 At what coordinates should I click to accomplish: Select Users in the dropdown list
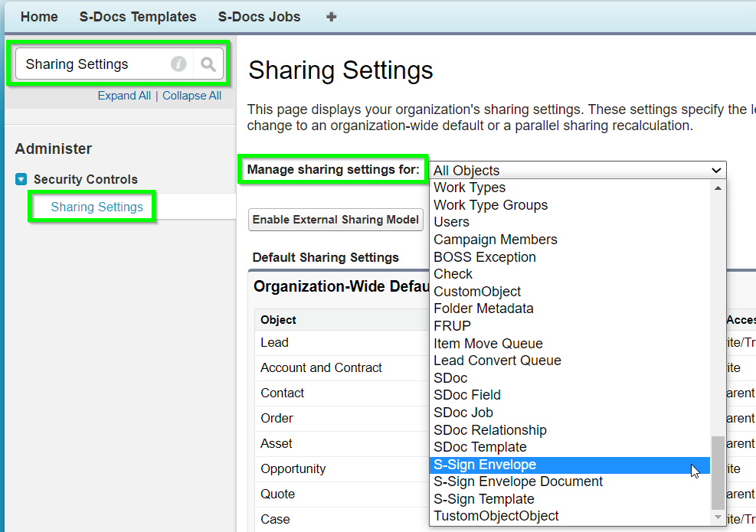click(569, 222)
